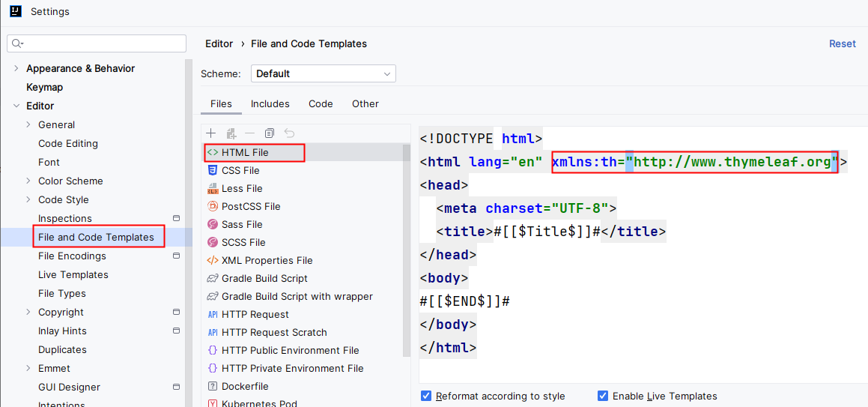
Task: Select the Dockerfile template icon
Action: (x=213, y=386)
